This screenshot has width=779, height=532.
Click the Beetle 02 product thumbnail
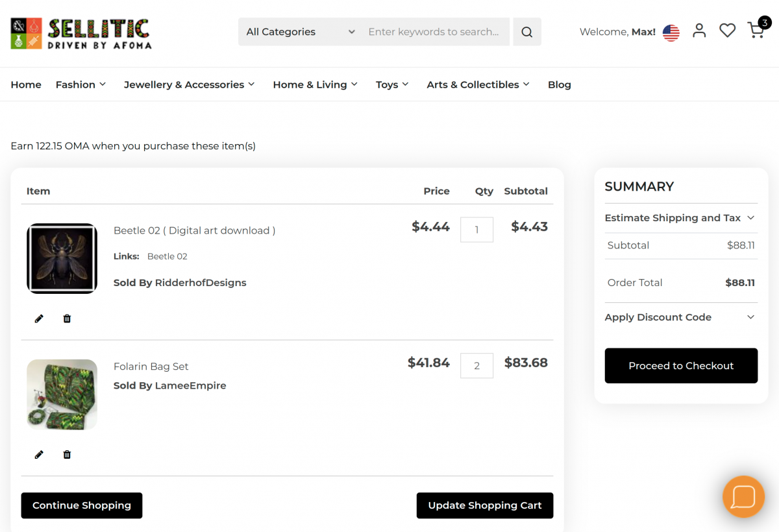tap(62, 258)
